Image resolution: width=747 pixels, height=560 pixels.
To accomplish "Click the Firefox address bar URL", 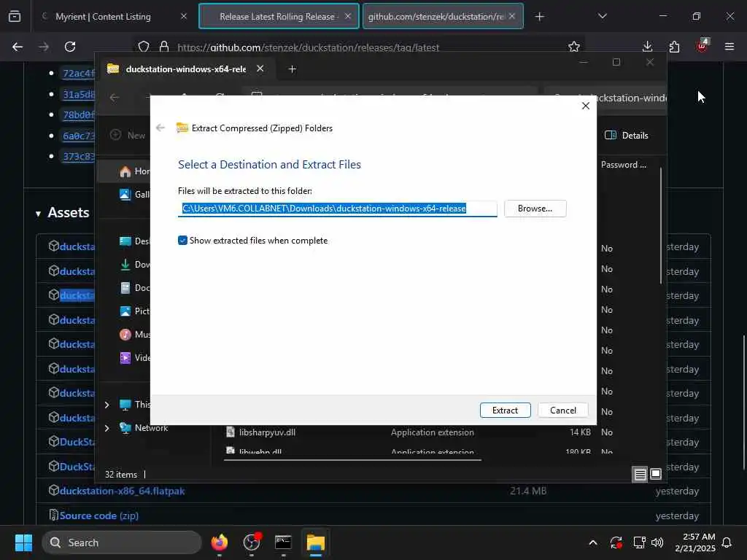I will 309,47.
